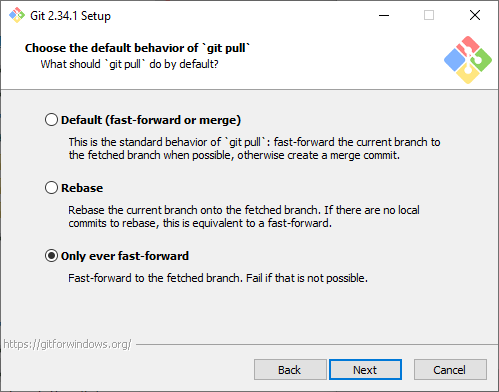Viewport: 499px width, 392px height.
Task: Click the 'Only ever fast-forward' label
Action: coord(125,256)
